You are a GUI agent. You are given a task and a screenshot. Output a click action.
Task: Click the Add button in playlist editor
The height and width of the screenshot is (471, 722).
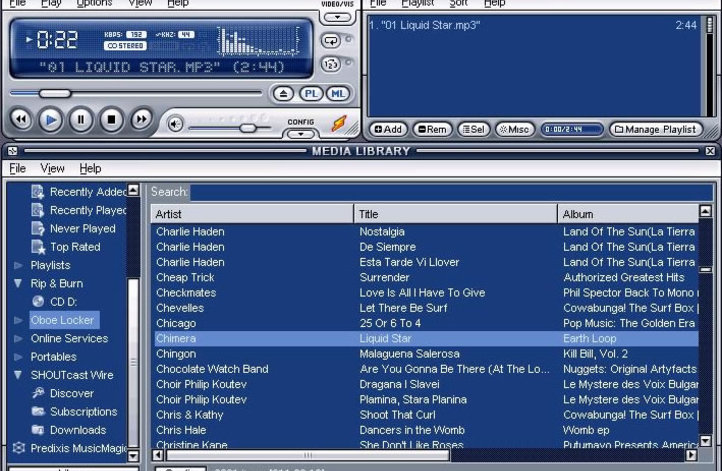click(388, 129)
